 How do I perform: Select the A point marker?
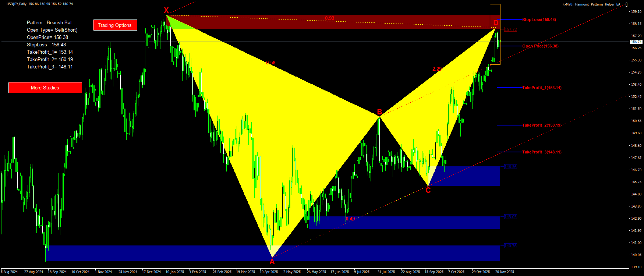[x=272, y=262]
